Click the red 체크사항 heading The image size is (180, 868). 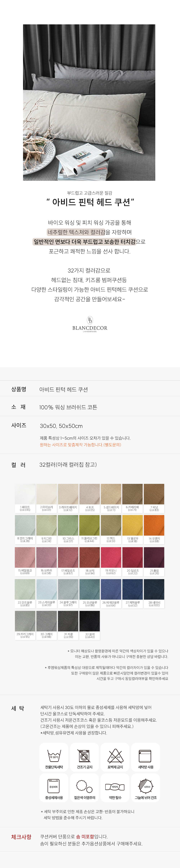coord(21,837)
